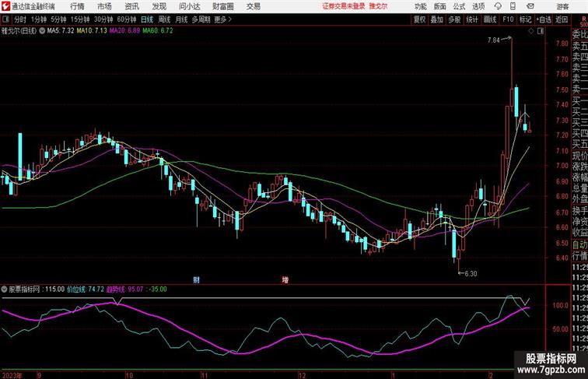Open the 发现 menu
Viewport: 588px width, 379px height.
159,6
